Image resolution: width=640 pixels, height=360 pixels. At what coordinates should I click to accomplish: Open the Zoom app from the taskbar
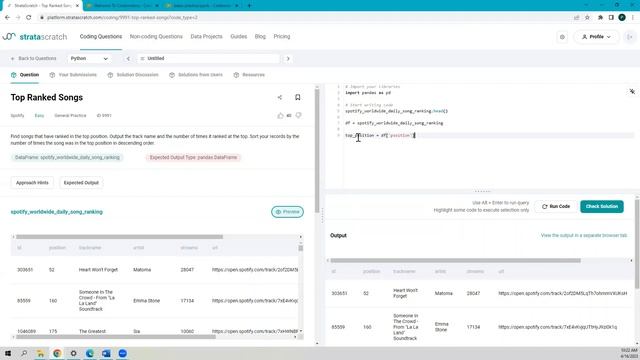pos(122,353)
